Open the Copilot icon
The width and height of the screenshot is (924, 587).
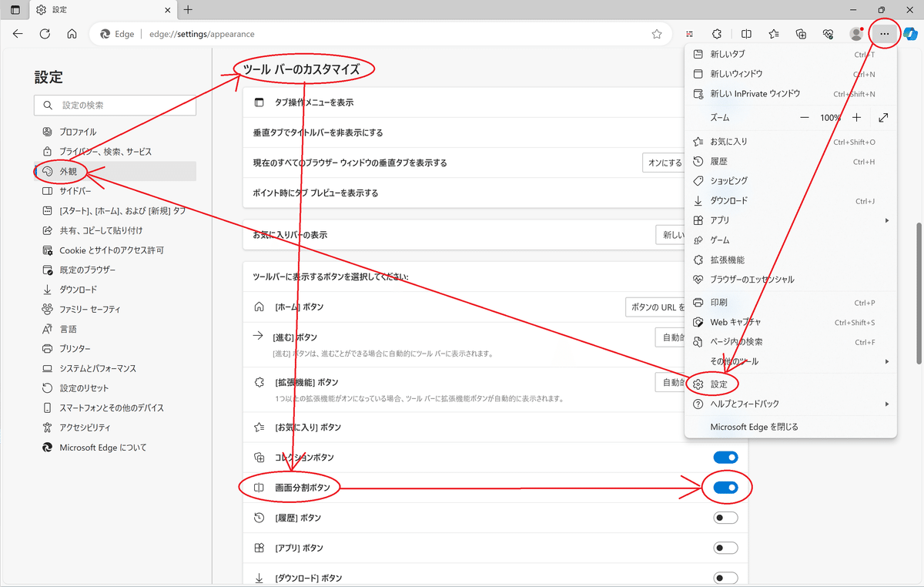click(x=909, y=34)
